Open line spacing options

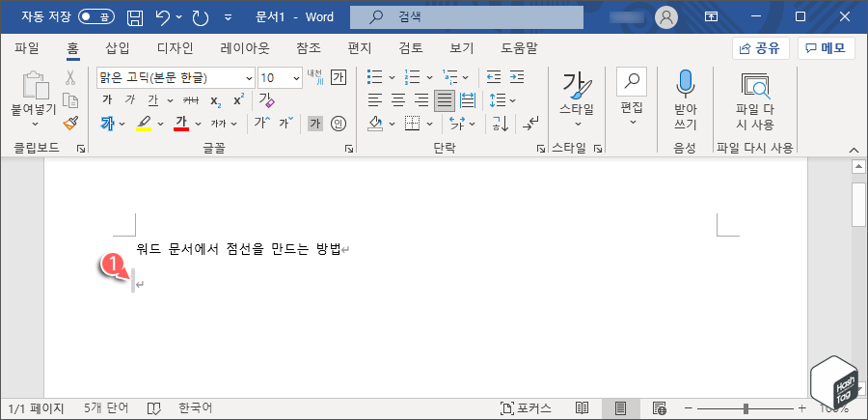pyautogui.click(x=499, y=100)
